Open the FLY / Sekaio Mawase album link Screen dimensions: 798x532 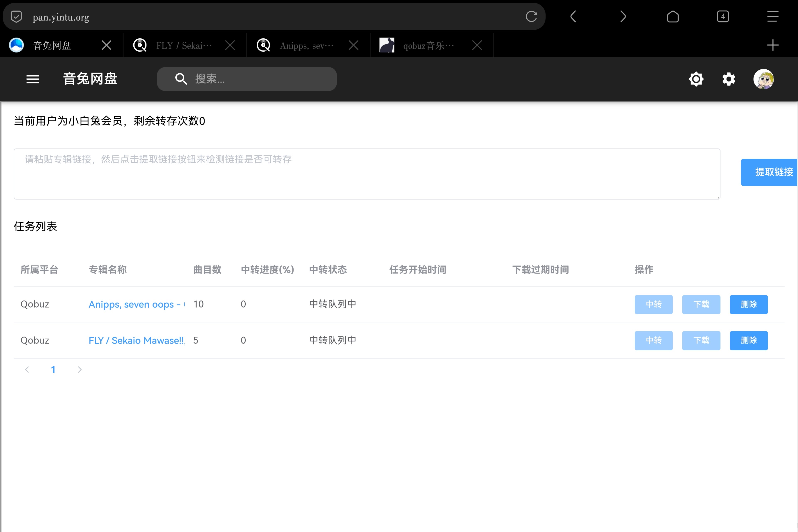(136, 340)
